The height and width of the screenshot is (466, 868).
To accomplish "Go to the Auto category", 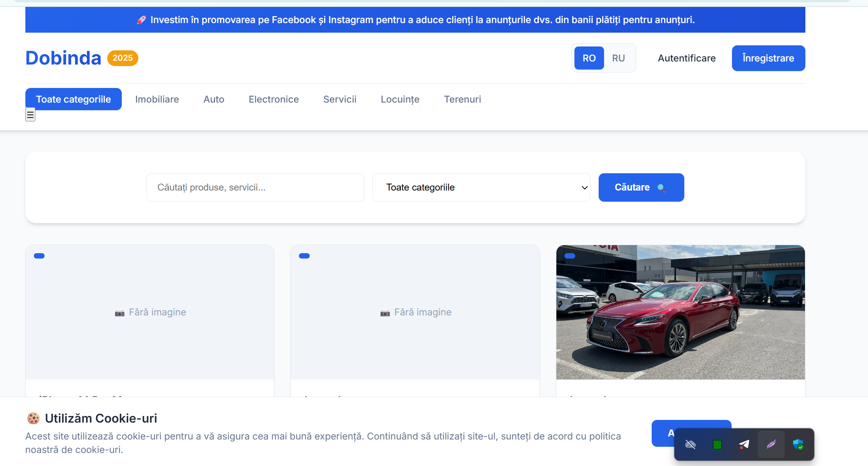I will 214,99.
